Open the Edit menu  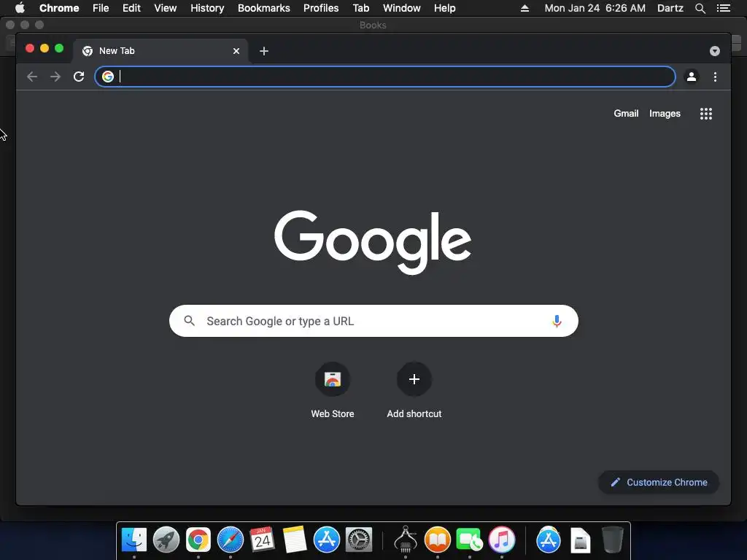[x=131, y=8]
